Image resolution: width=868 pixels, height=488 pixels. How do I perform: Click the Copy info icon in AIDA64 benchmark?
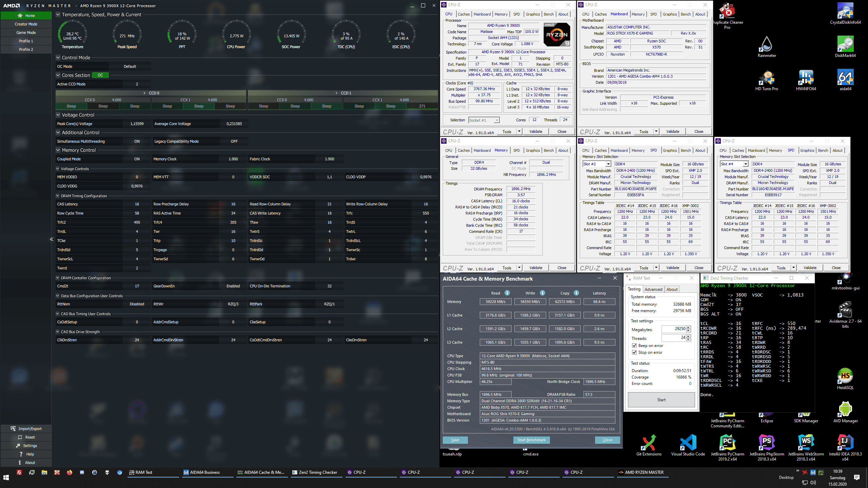pyautogui.click(x=576, y=293)
